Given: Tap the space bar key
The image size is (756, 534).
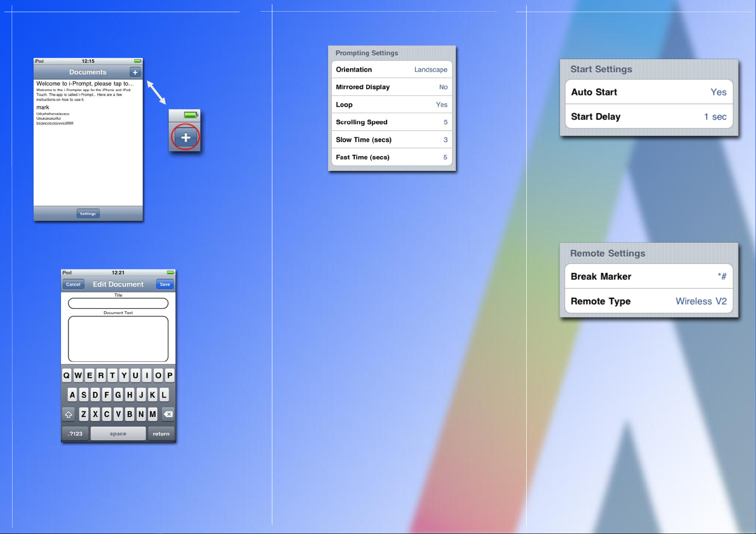Looking at the screenshot, I should pyautogui.click(x=118, y=434).
